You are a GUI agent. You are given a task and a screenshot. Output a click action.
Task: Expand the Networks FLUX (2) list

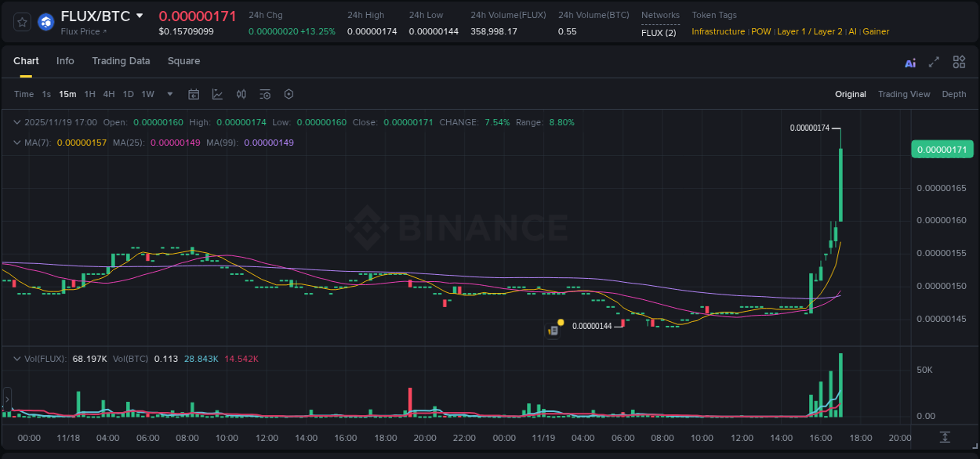pyautogui.click(x=661, y=33)
